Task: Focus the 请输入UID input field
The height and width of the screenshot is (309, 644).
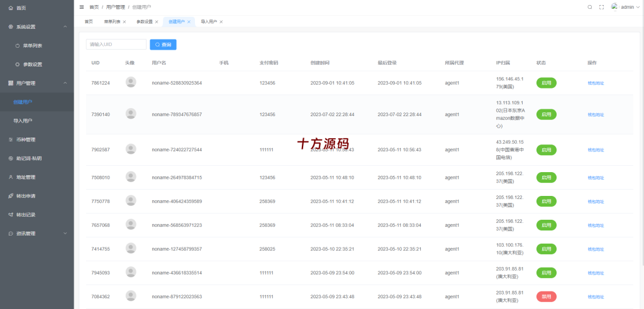Action: pyautogui.click(x=116, y=45)
